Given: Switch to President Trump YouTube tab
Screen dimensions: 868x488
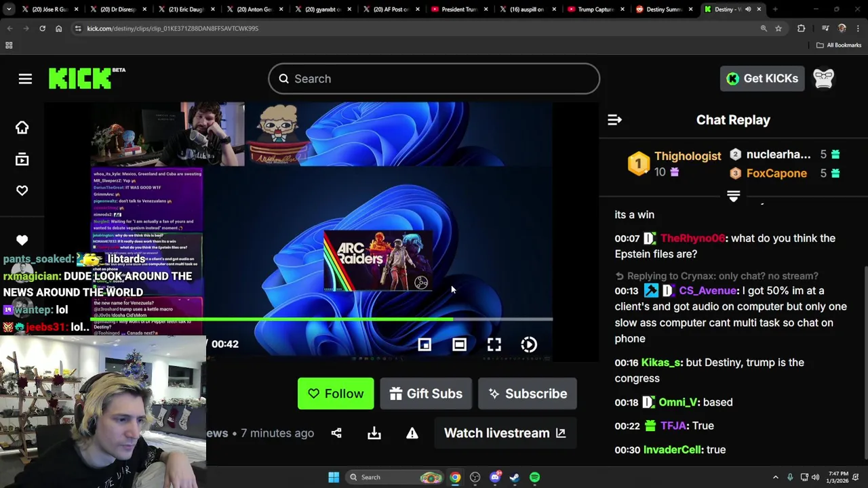Looking at the screenshot, I should (459, 9).
